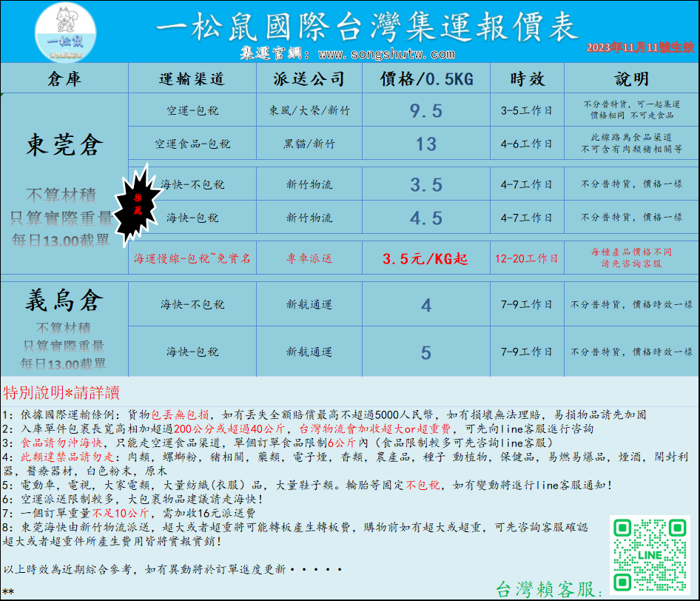The image size is (700, 601).
Task: Click the squirrel logo in the header
Action: [x=65, y=31]
